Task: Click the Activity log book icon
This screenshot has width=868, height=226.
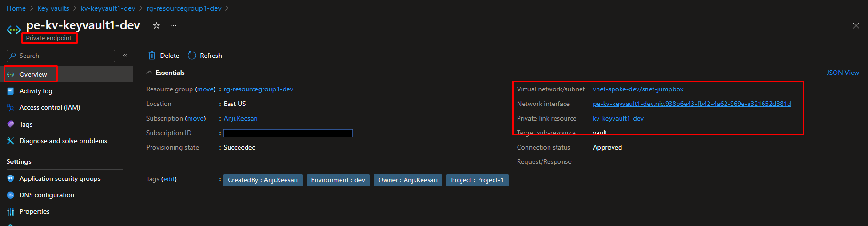Action: [x=10, y=91]
